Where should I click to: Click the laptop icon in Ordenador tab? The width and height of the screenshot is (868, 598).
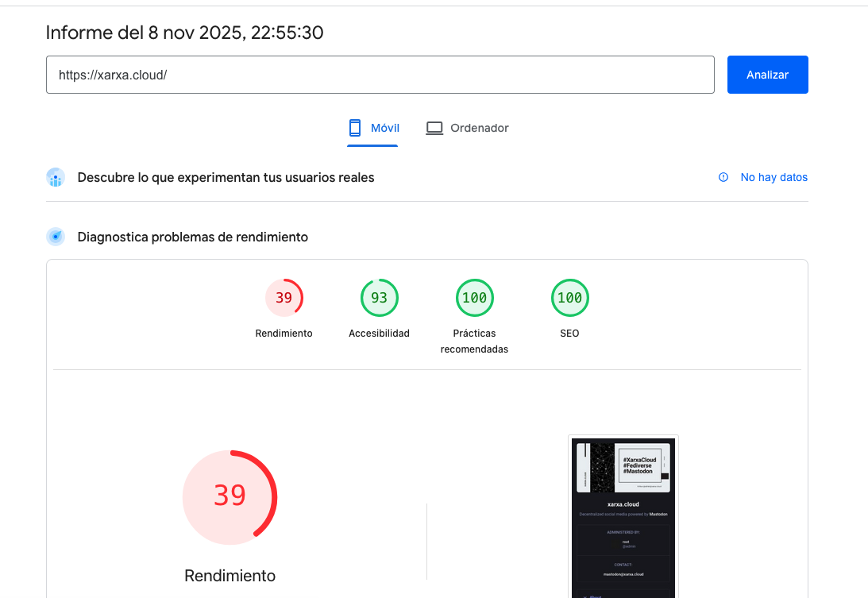(434, 128)
